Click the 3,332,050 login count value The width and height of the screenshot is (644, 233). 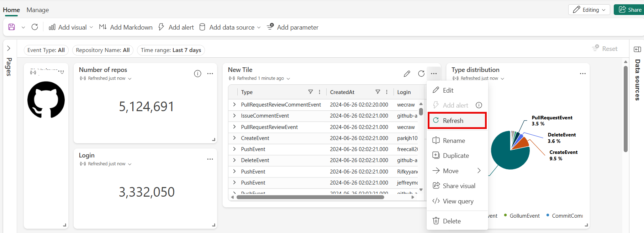point(147,192)
